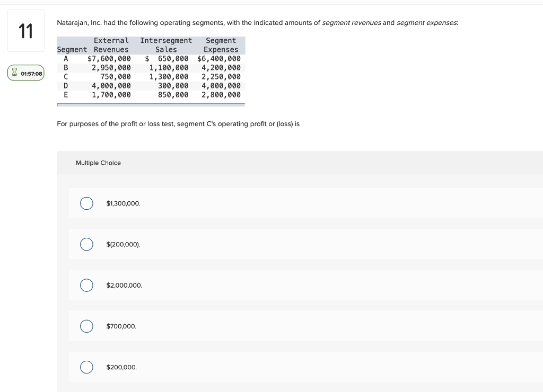Click the hourglass timer icon
Screen dimensions: 543x392
pyautogui.click(x=15, y=73)
